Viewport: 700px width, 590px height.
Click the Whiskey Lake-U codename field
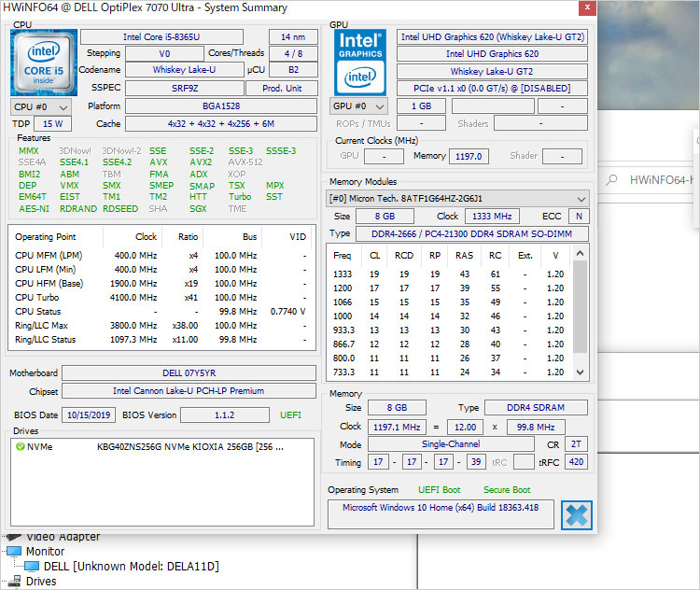click(x=184, y=70)
